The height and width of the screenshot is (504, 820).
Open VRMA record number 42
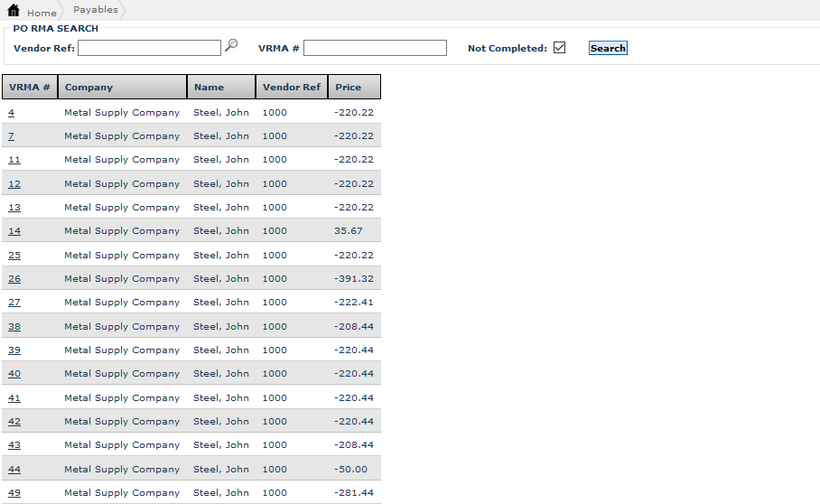[x=14, y=422]
